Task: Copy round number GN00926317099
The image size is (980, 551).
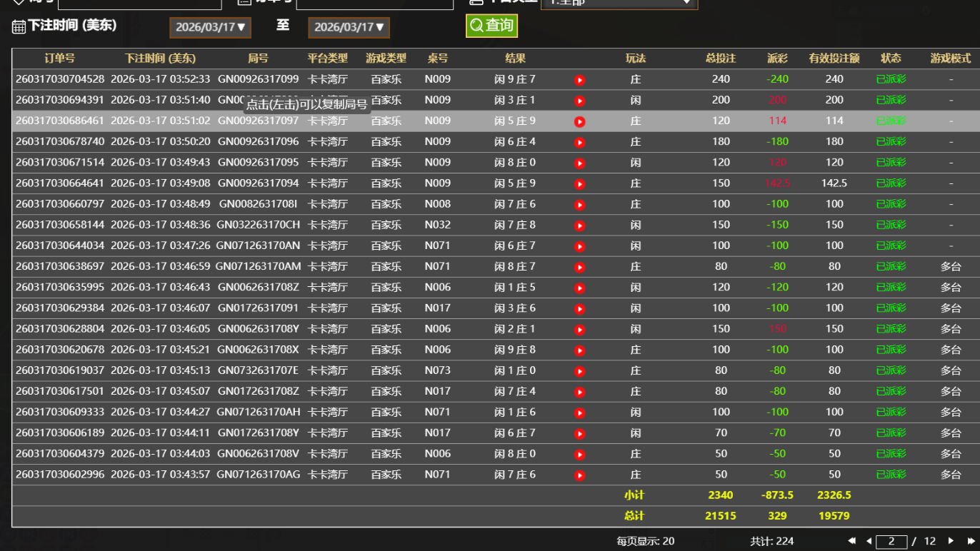Action: pos(258,79)
